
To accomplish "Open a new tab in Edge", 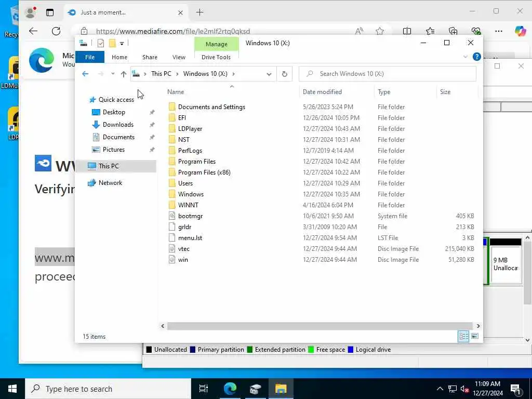I will tap(200, 12).
